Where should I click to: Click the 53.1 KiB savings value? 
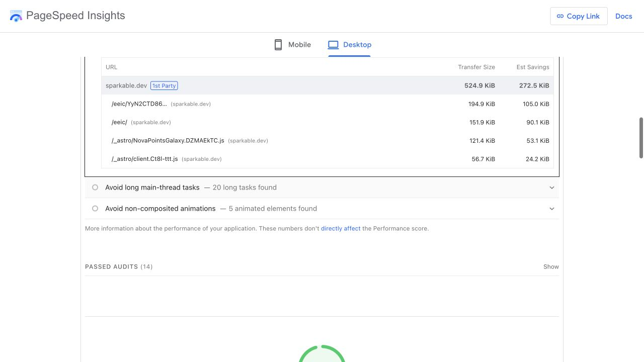point(538,141)
